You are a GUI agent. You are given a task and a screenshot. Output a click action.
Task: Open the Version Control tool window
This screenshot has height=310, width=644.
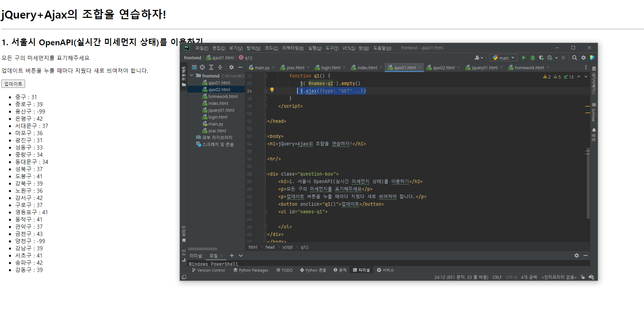click(x=208, y=270)
